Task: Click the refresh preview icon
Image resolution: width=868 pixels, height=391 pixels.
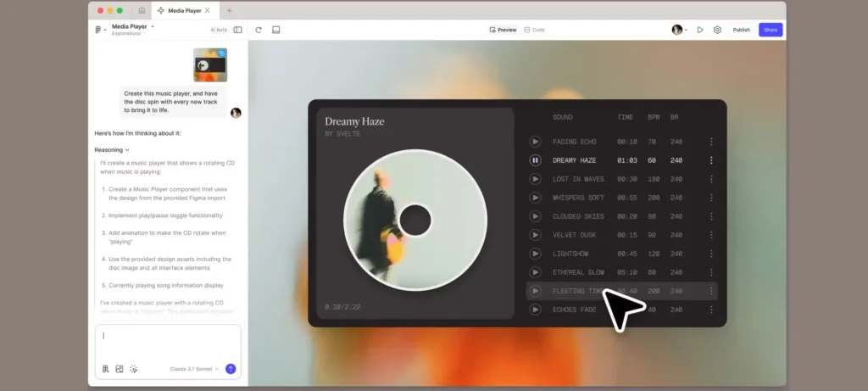Action: [x=259, y=30]
